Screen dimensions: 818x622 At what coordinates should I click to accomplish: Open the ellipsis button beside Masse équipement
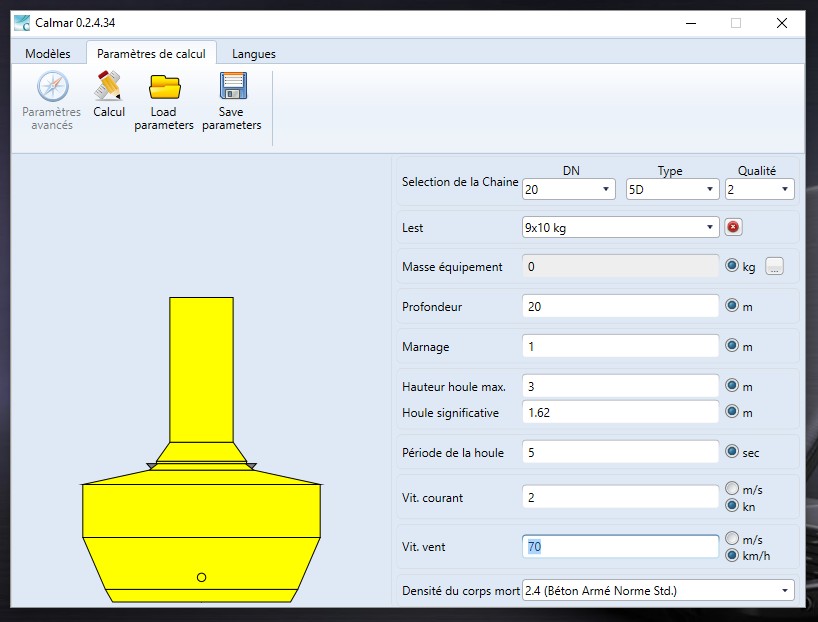pos(775,267)
